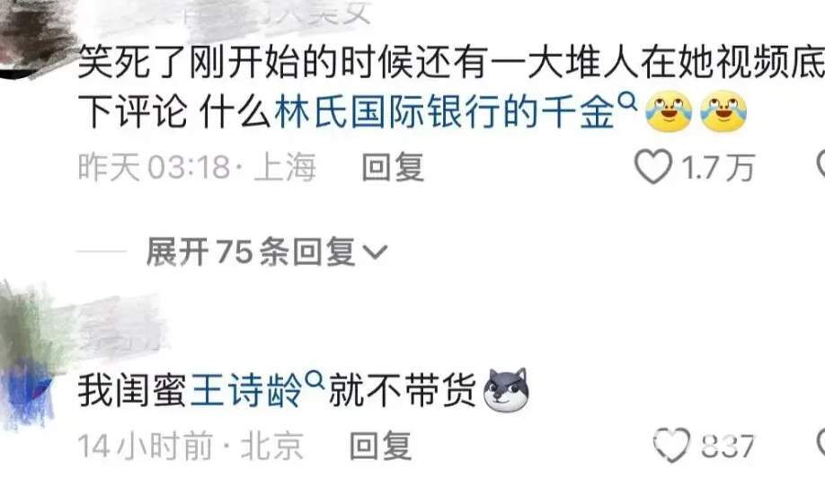Tap search icon beside 林氏国际银行的千金
This screenshot has height=504, width=825.
coord(627,101)
